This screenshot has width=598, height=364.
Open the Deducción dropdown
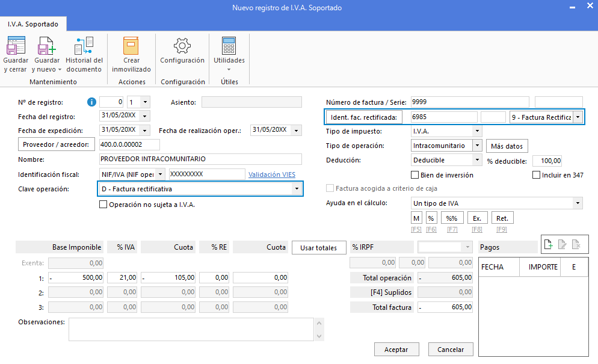[477, 160]
